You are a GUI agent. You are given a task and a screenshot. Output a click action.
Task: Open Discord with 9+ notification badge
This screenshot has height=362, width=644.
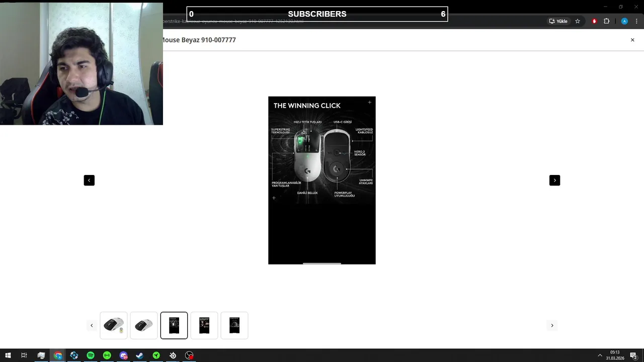(123, 355)
